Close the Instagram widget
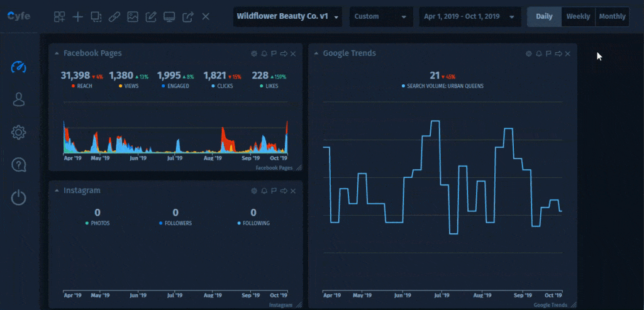Screen dimensions: 644x310 (x=293, y=191)
